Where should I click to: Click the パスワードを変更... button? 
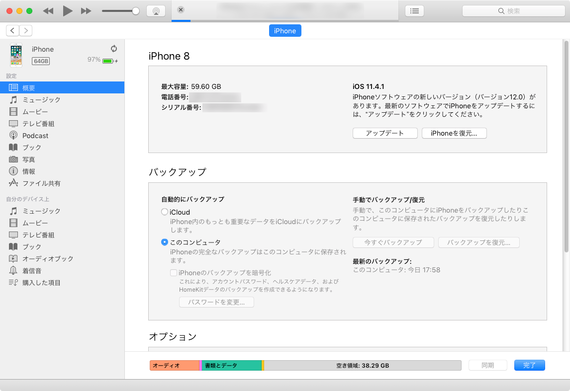coord(216,302)
